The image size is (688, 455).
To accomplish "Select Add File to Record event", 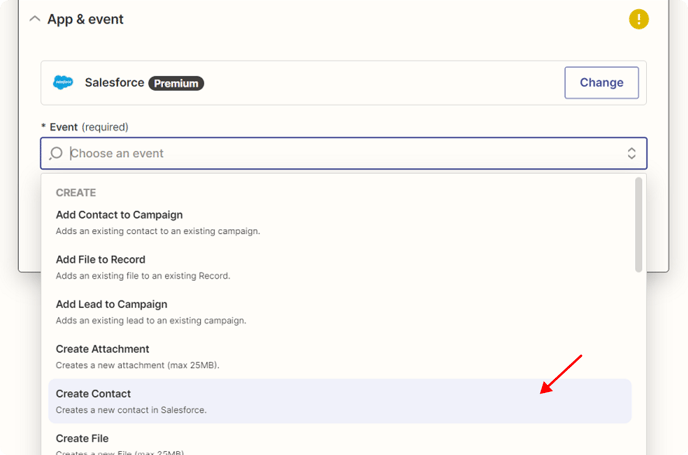I will pos(340,267).
